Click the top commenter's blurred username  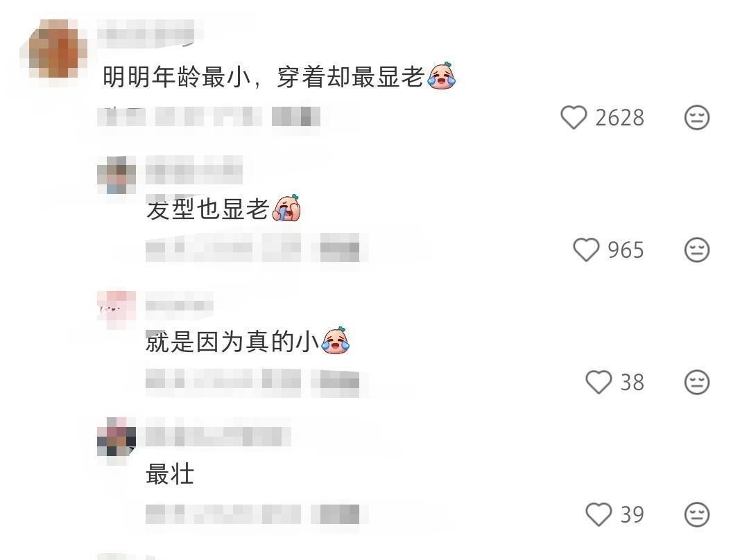[150, 33]
